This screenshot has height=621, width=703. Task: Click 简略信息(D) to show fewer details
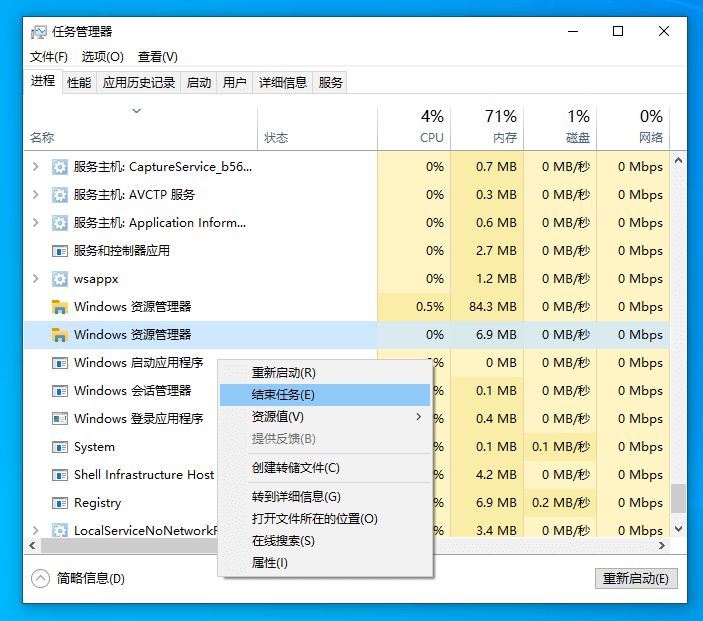pos(78,578)
